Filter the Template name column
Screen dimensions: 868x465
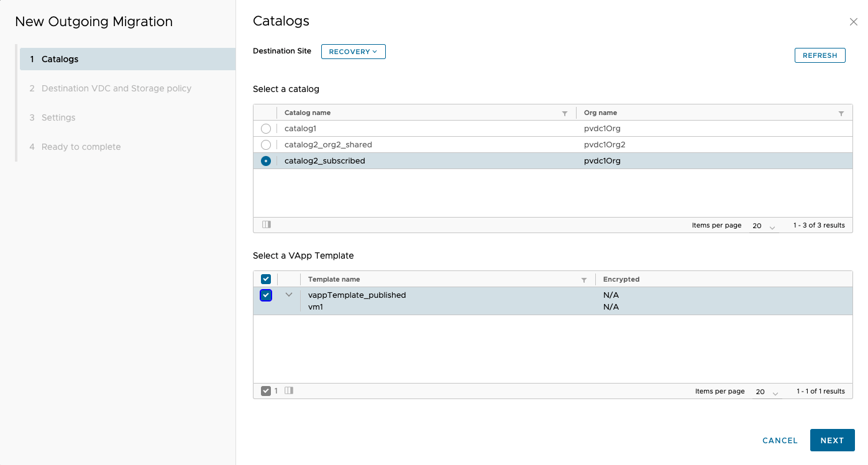[x=584, y=280]
